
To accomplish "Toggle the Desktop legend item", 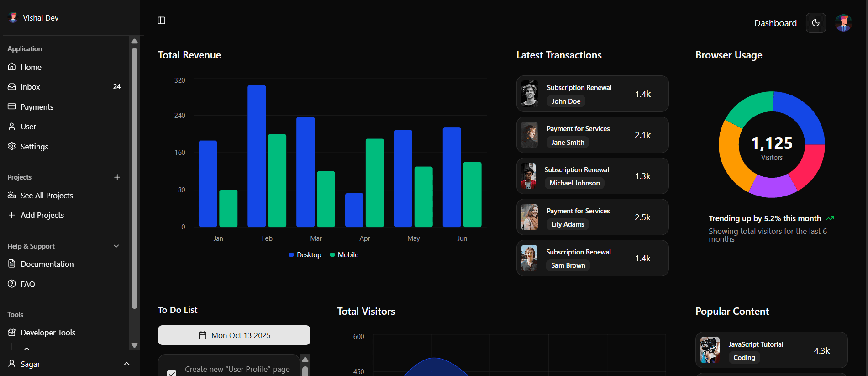I will tap(305, 255).
